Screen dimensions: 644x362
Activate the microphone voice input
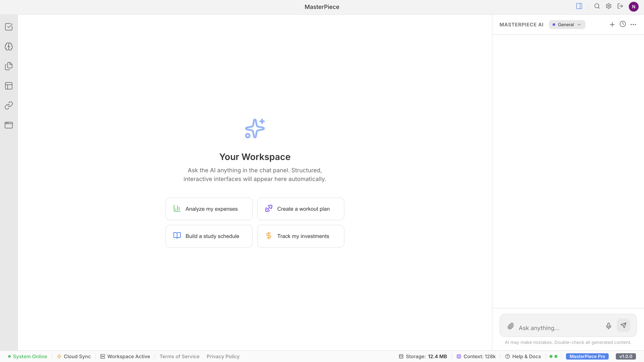click(608, 326)
